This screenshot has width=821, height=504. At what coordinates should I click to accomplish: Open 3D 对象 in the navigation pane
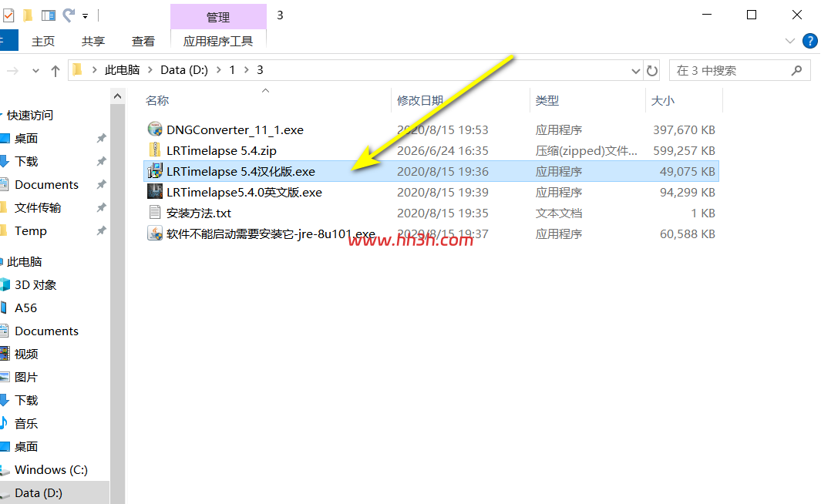tap(35, 284)
